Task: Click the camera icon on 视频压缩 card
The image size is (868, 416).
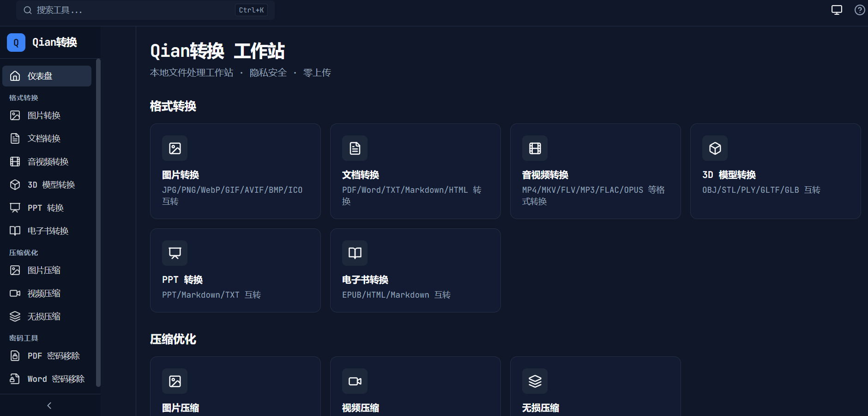Action: pos(355,381)
